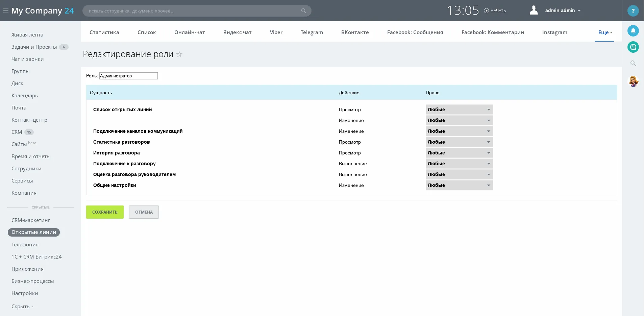This screenshot has width=644, height=316.
Task: Click the Роль name input field
Action: point(128,76)
